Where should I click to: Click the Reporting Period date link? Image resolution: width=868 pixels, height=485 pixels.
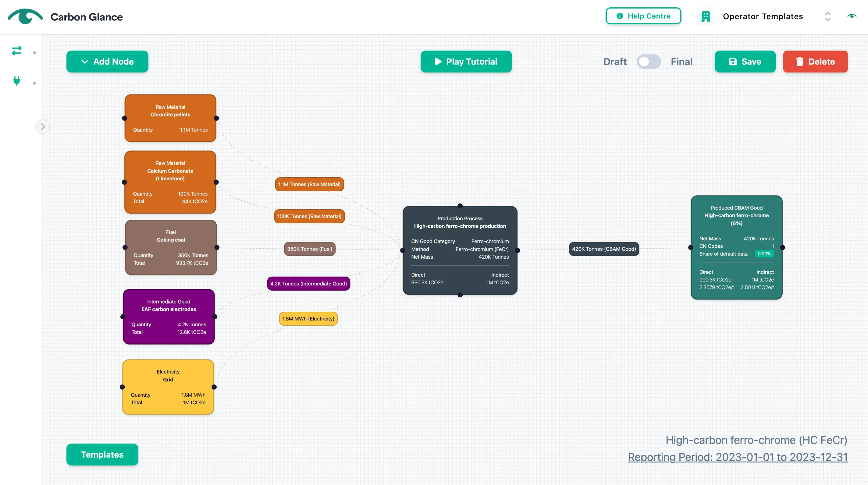click(x=737, y=457)
